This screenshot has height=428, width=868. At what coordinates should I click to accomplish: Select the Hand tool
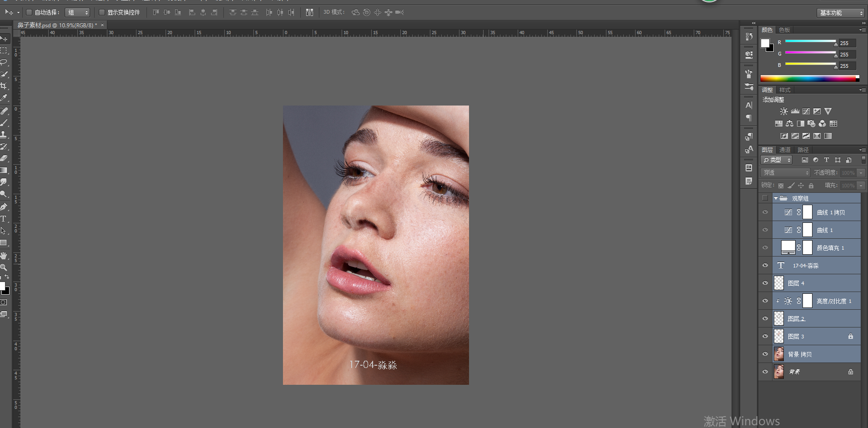[x=4, y=256]
